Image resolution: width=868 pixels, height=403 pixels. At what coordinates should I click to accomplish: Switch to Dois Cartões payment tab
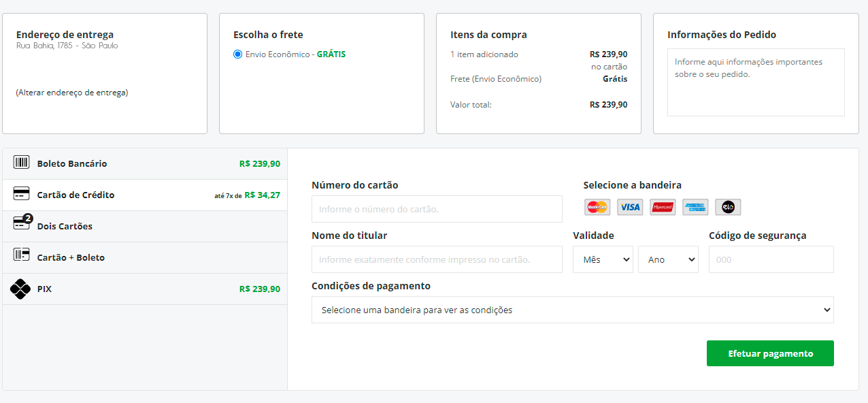(x=145, y=227)
